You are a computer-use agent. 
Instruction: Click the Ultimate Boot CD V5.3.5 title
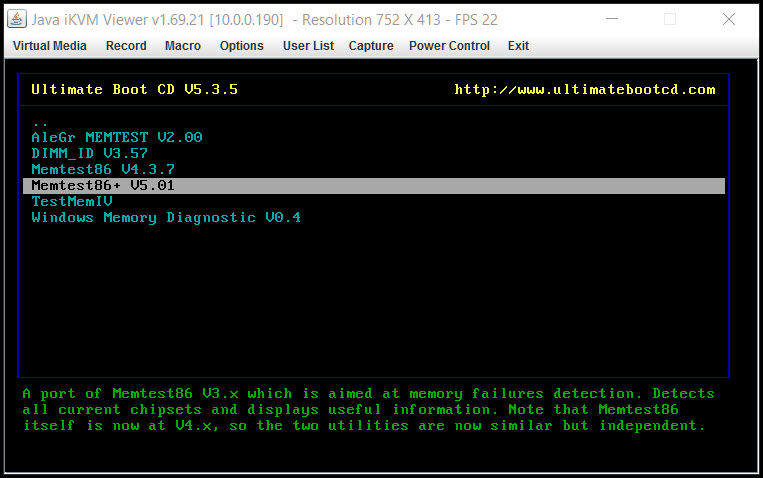pyautogui.click(x=135, y=90)
